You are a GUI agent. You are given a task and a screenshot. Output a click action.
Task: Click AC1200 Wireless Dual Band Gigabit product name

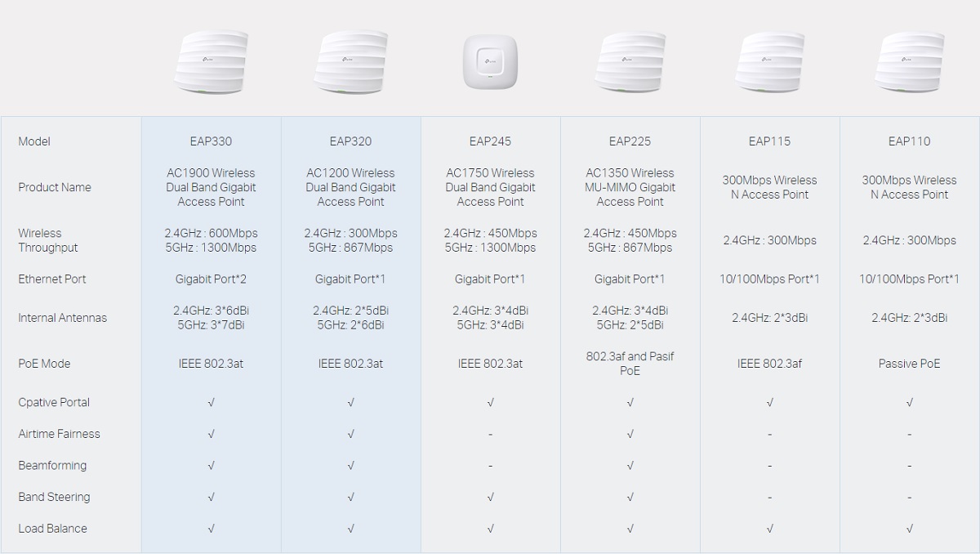click(x=350, y=187)
